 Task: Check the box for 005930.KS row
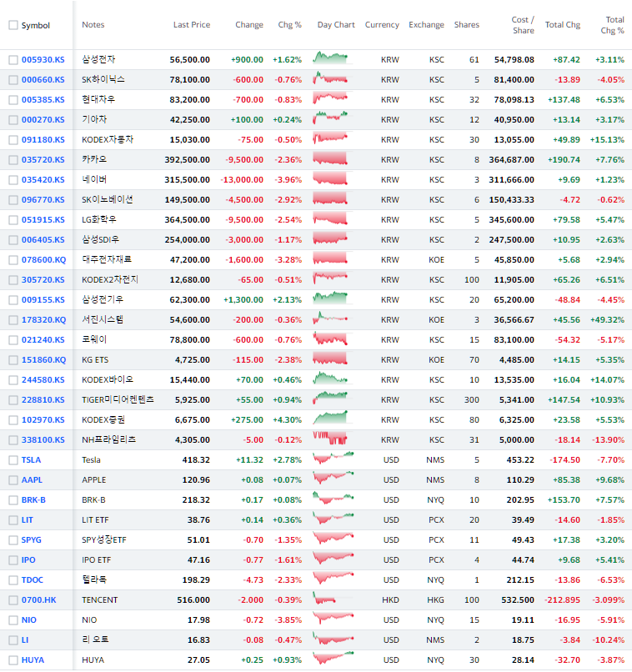(x=13, y=60)
